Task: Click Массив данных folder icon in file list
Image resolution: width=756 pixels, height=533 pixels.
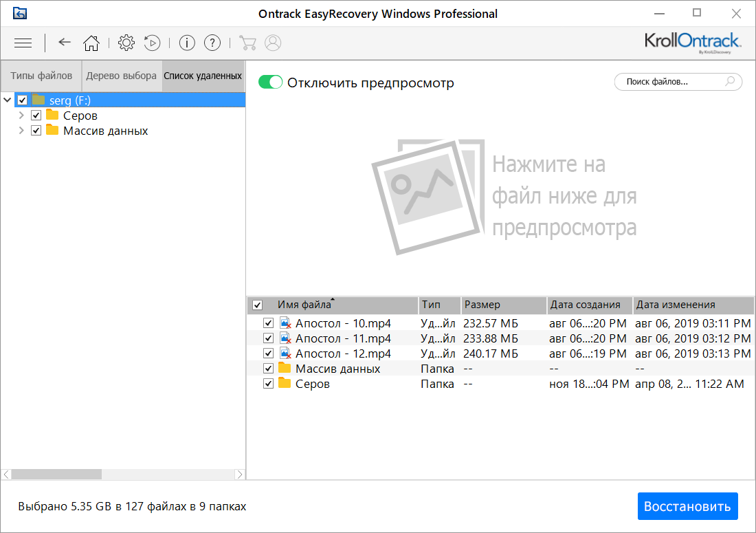Action: pos(285,368)
